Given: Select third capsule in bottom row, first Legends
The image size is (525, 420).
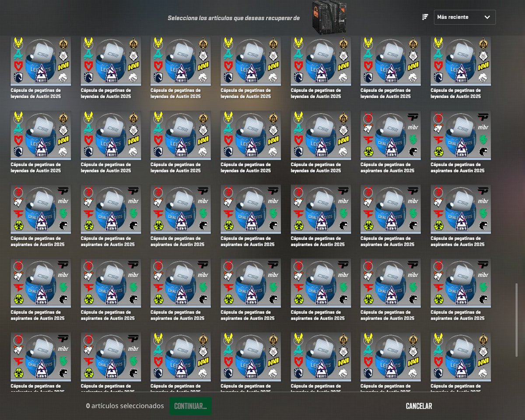Looking at the screenshot, I should 181,357.
